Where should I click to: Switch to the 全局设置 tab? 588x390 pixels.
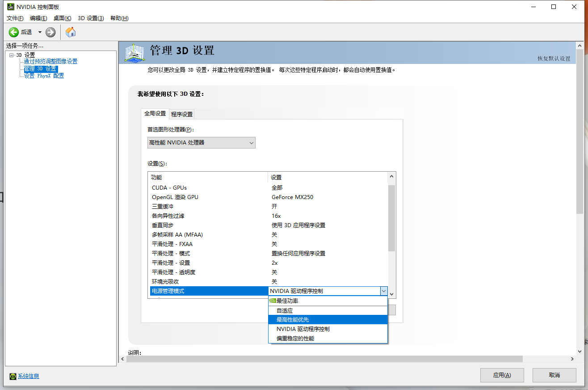(155, 114)
